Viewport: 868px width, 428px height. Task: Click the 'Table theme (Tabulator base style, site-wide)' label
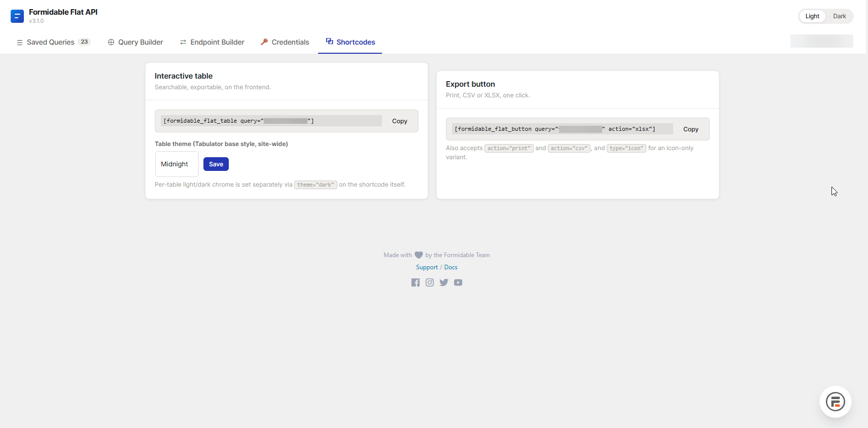tap(221, 144)
